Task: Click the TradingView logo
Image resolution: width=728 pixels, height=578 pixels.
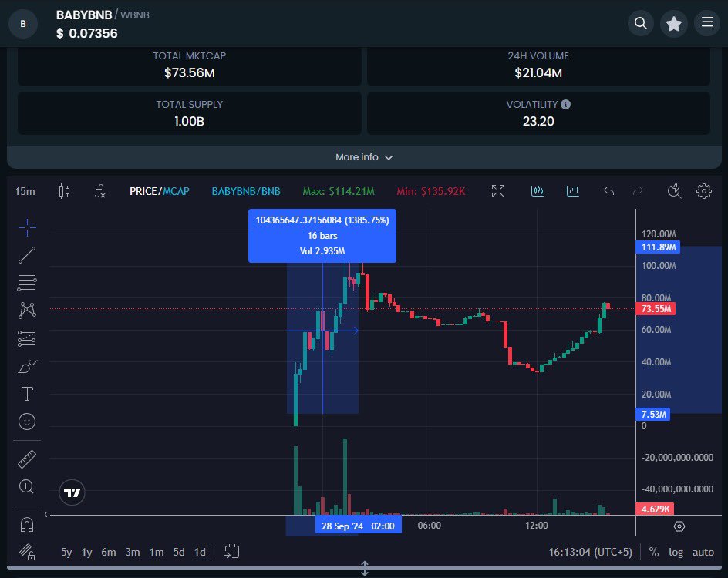Action: [72, 492]
